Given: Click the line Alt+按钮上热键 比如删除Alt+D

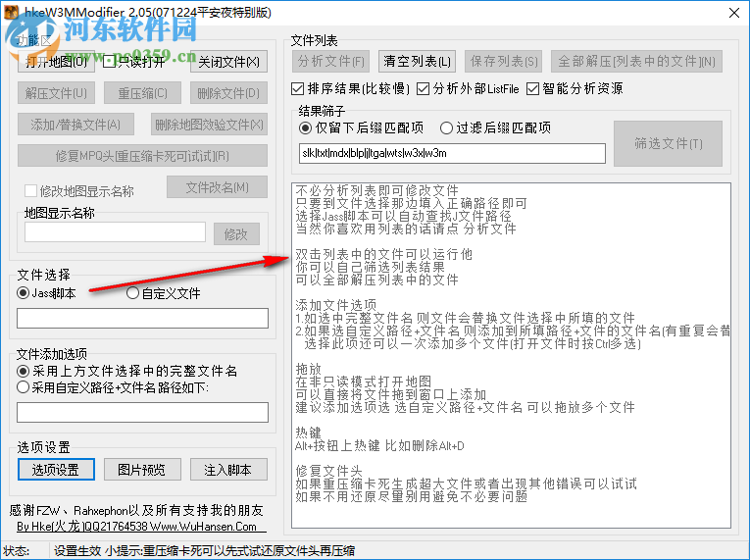Looking at the screenshot, I should 379,445.
